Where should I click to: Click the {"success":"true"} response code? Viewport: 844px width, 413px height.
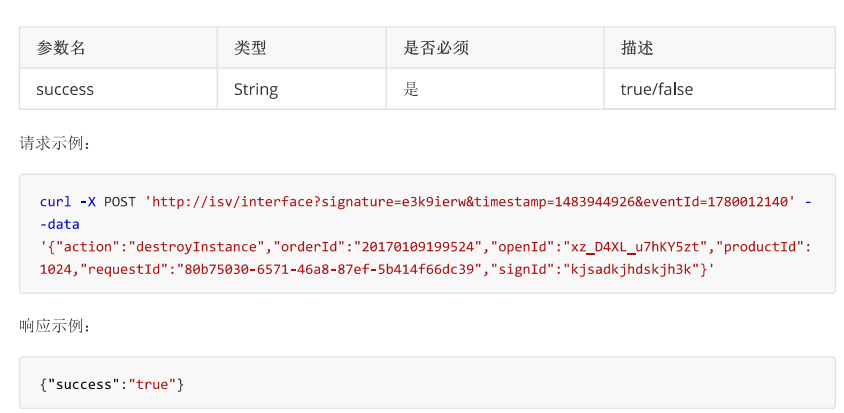(x=112, y=384)
